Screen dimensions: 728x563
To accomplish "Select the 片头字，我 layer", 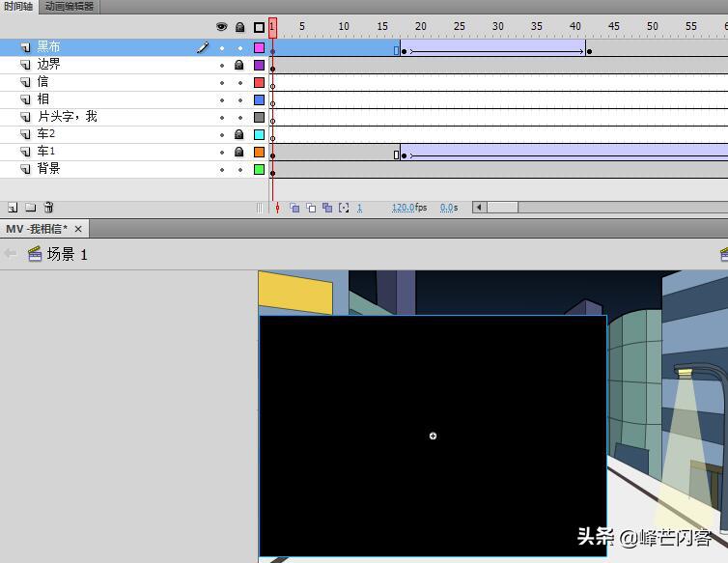I will click(x=68, y=117).
